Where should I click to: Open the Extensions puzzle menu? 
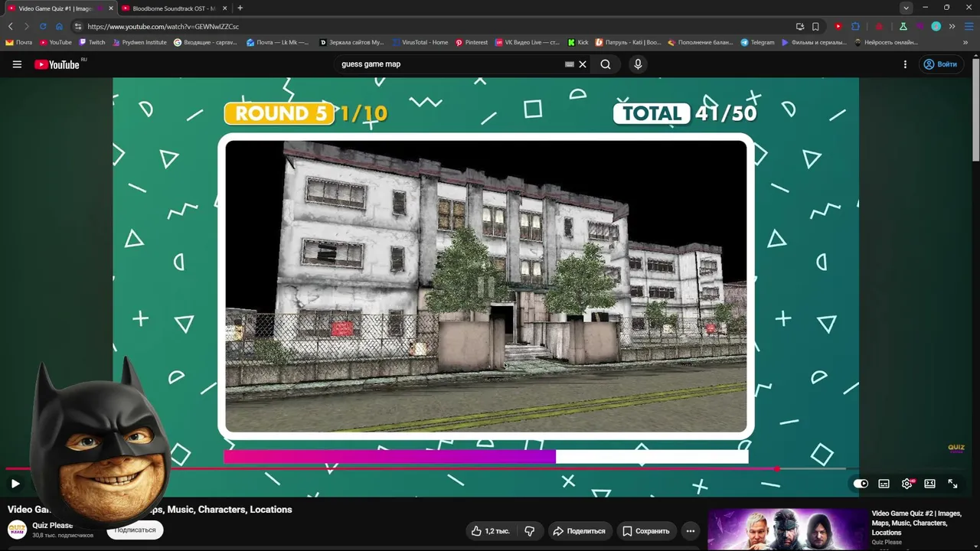click(855, 26)
